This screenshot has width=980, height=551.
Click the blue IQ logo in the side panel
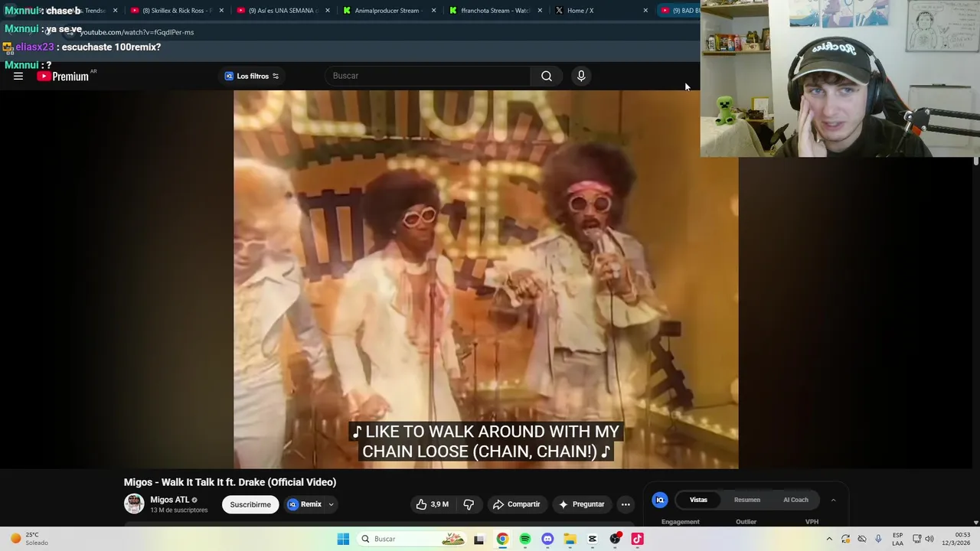tap(660, 500)
